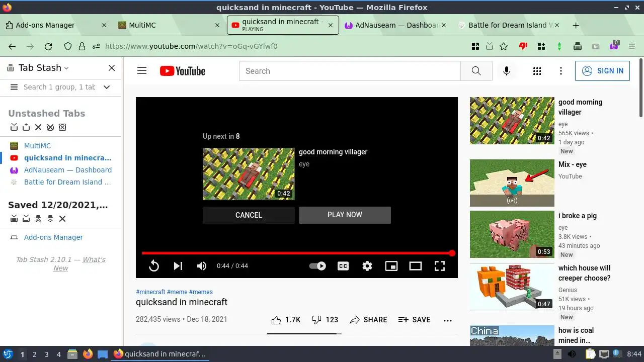The height and width of the screenshot is (362, 644).
Task: Open the YouTube hamburger guide menu
Action: [x=142, y=71]
